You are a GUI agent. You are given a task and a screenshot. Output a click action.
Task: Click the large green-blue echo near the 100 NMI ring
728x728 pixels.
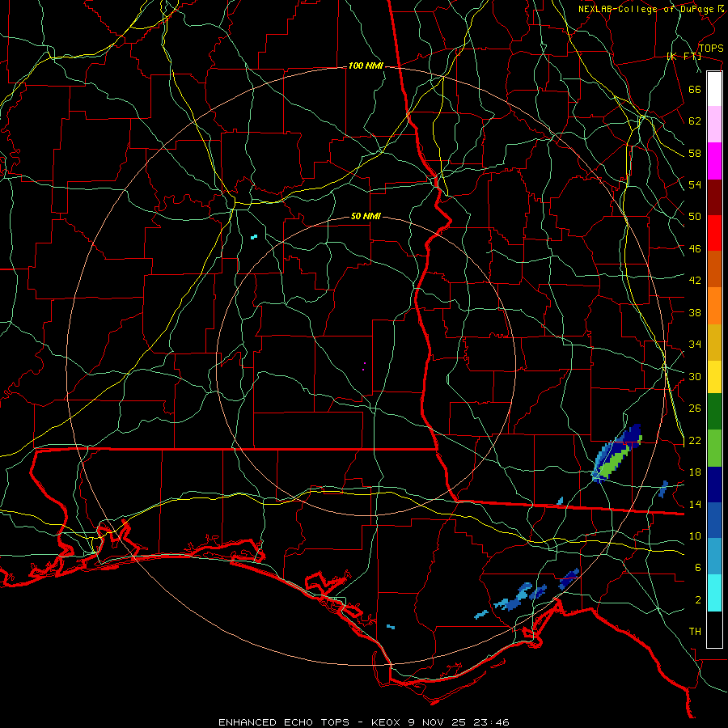point(616,455)
